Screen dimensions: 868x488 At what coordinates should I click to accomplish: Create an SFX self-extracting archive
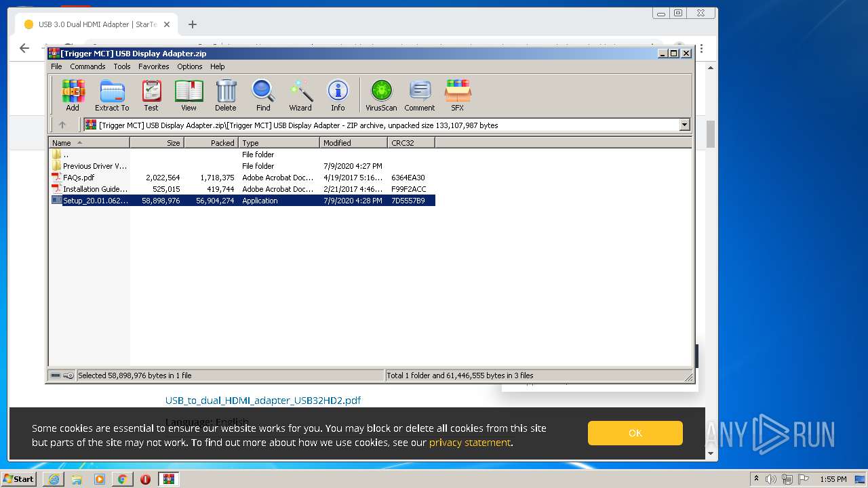click(x=458, y=95)
